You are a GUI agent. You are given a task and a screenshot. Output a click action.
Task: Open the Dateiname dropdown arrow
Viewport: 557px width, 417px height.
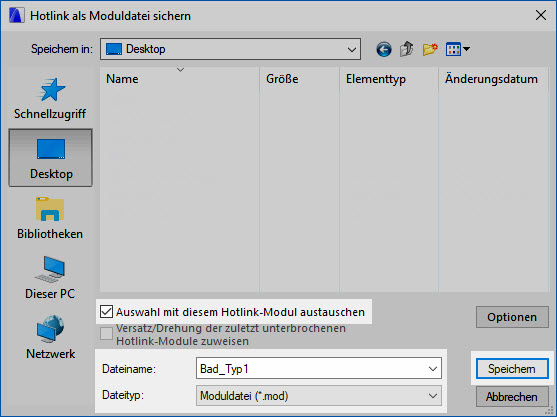433,369
